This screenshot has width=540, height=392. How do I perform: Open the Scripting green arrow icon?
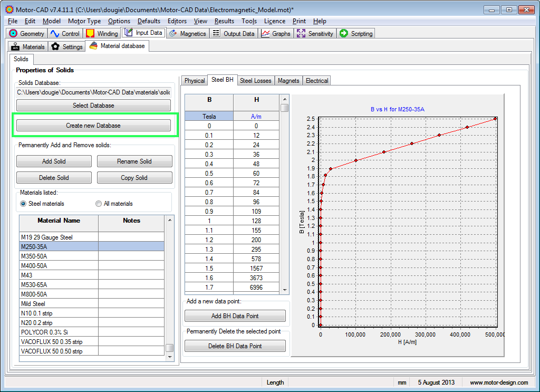pos(344,33)
